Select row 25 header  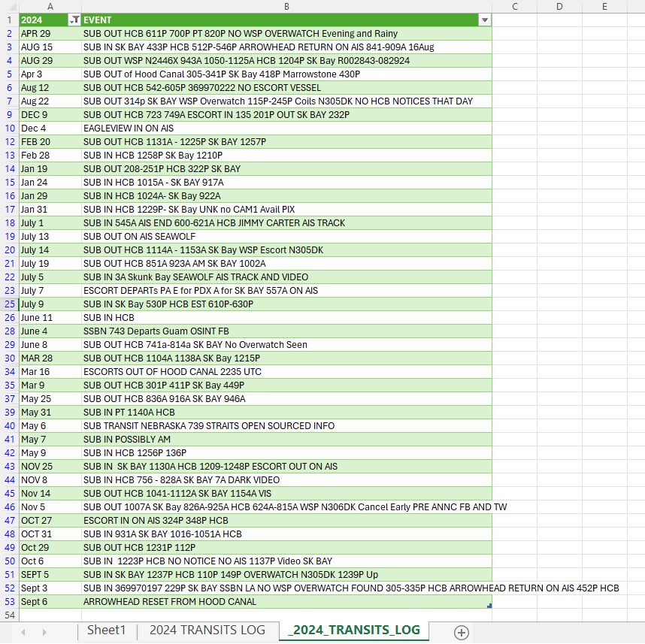(x=9, y=304)
